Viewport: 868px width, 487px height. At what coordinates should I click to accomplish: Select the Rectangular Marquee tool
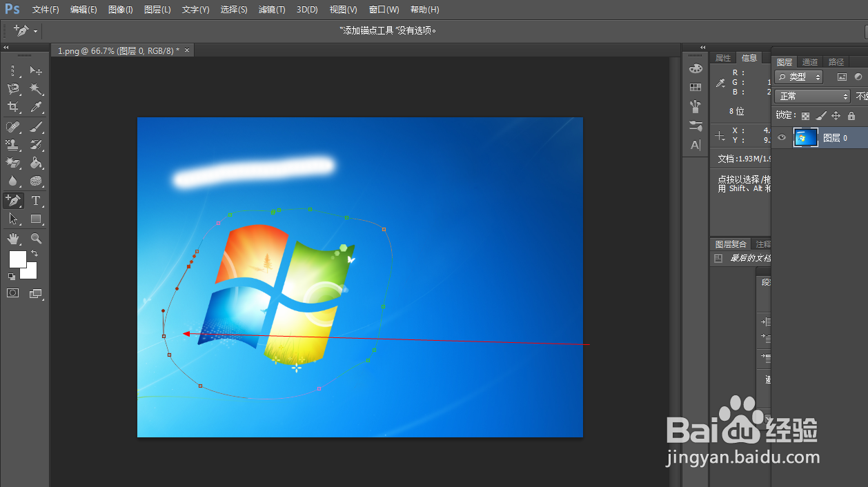[x=13, y=70]
